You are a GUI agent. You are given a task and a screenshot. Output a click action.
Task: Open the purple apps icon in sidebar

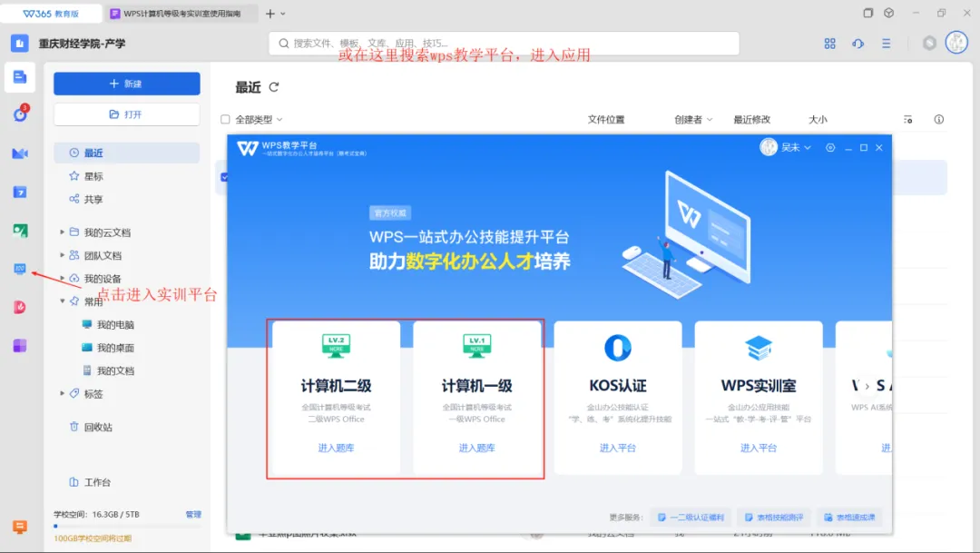pos(20,346)
